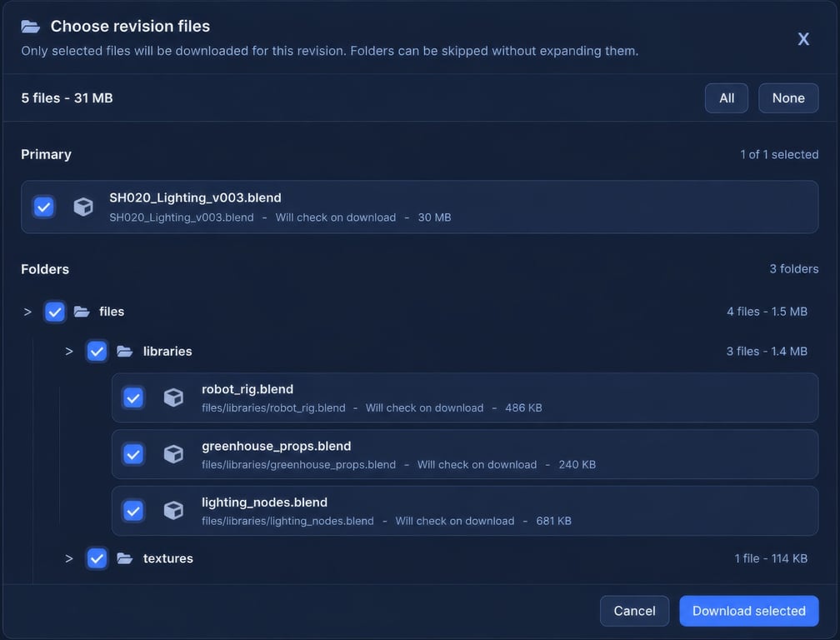Select the textures folder label
840x640 pixels.
[x=167, y=558]
